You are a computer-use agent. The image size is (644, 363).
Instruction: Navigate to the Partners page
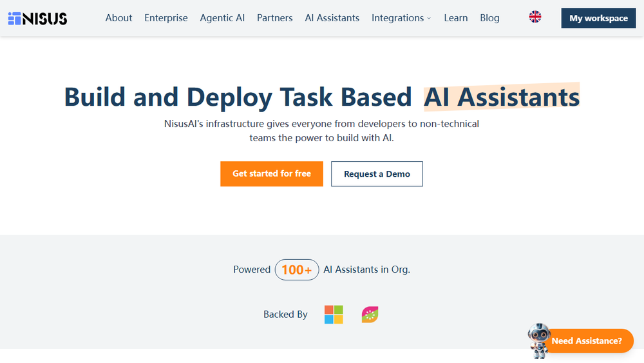click(x=275, y=18)
